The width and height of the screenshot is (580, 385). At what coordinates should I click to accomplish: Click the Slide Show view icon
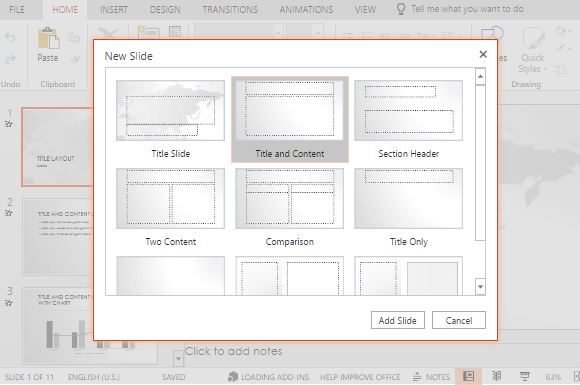click(x=525, y=376)
